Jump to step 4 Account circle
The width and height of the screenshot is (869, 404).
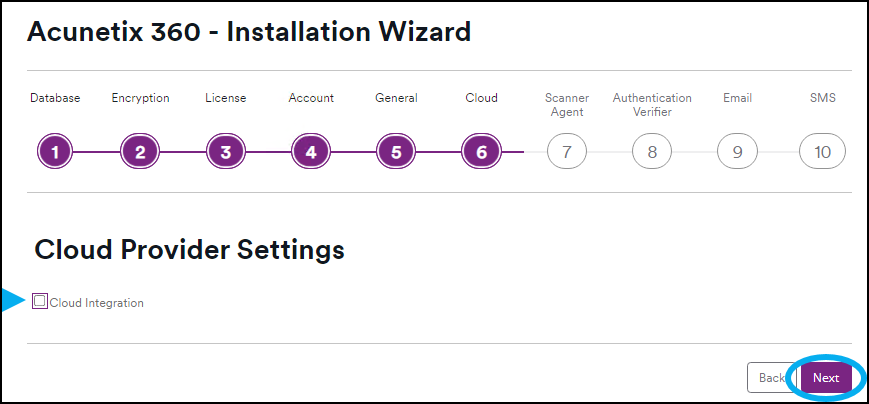[x=311, y=151]
